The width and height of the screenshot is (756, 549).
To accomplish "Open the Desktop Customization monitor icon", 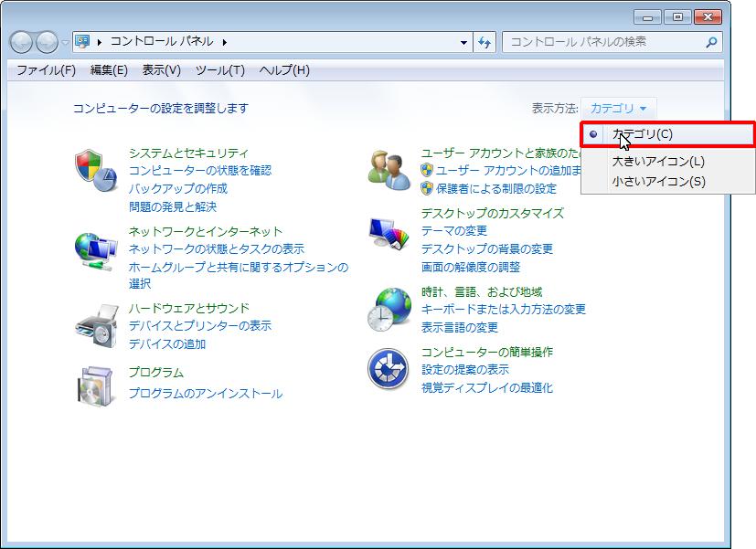I will coord(389,234).
